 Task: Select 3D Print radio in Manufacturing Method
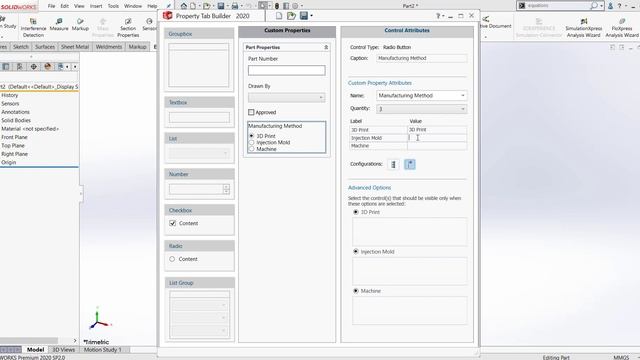click(x=251, y=136)
